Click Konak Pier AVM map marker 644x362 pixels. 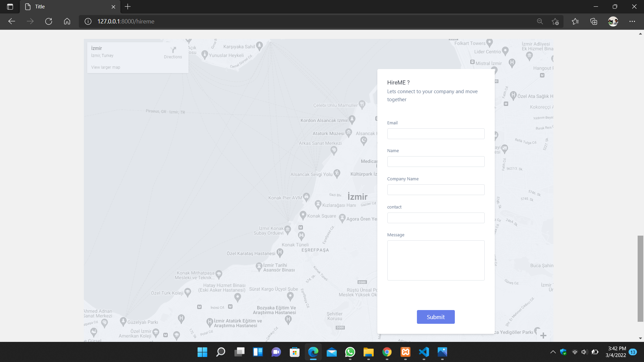[306, 197]
